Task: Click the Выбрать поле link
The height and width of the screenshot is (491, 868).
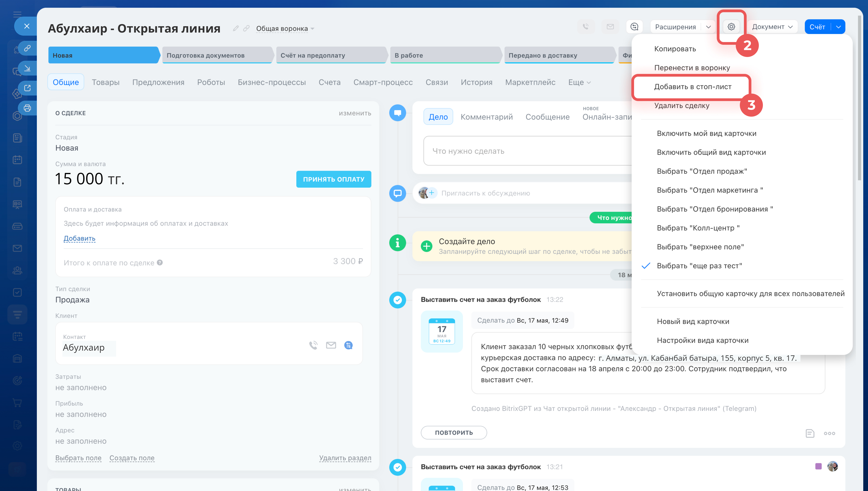Action: pyautogui.click(x=78, y=458)
